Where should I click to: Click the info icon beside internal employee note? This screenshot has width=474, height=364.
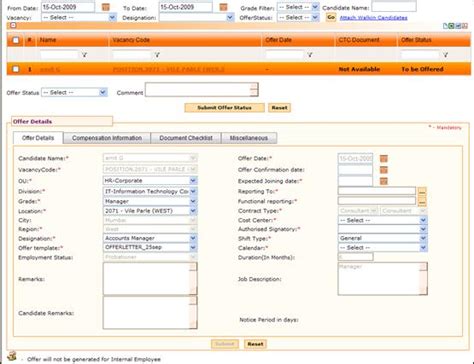12,356
